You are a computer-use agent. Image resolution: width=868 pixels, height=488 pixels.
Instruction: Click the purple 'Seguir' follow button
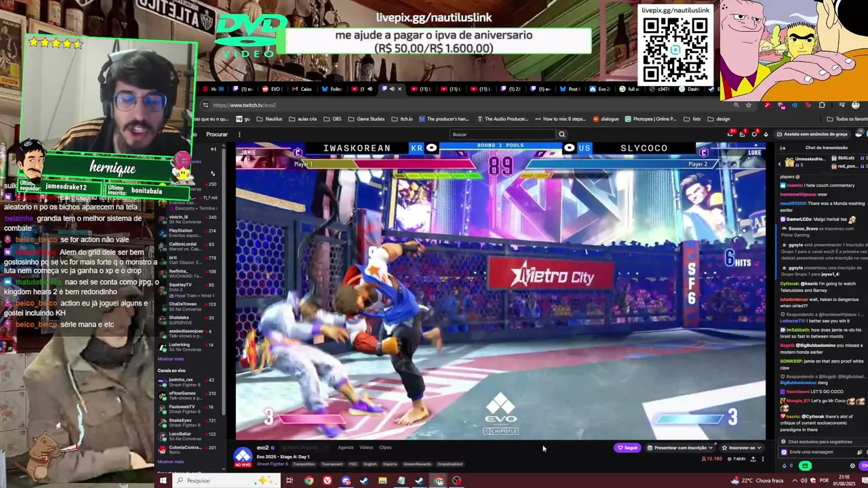click(x=627, y=447)
